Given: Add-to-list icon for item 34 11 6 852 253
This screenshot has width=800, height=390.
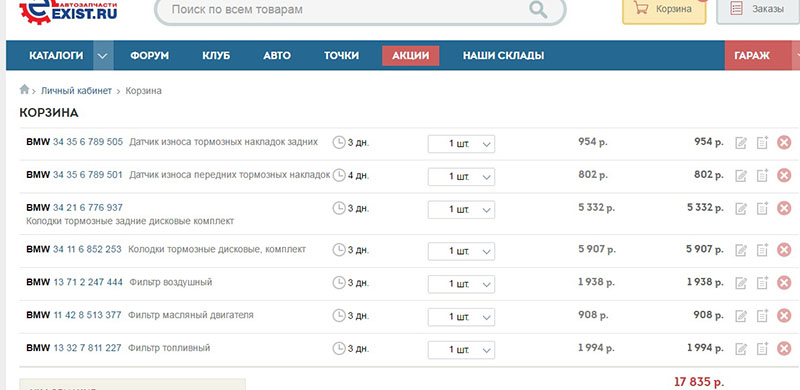Looking at the screenshot, I should point(762,250).
